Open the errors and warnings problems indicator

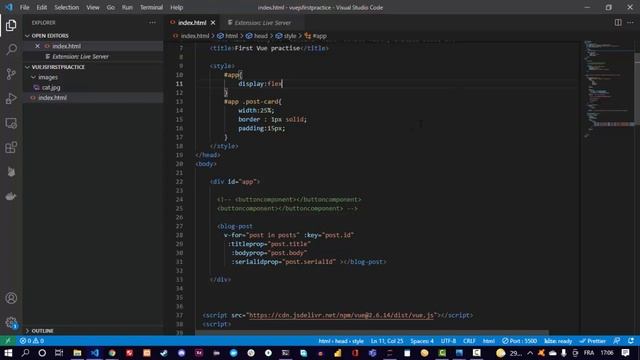point(32,341)
